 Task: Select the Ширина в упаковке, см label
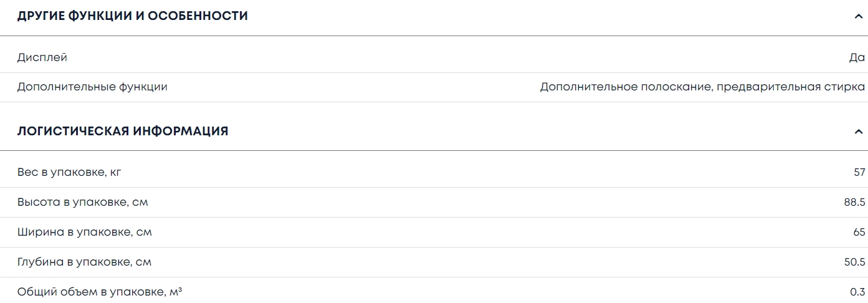tap(85, 232)
